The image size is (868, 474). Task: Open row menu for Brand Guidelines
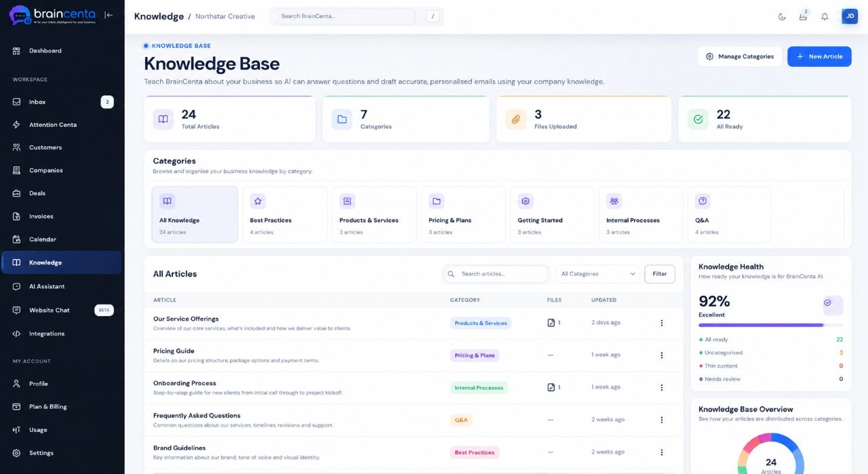pyautogui.click(x=662, y=452)
